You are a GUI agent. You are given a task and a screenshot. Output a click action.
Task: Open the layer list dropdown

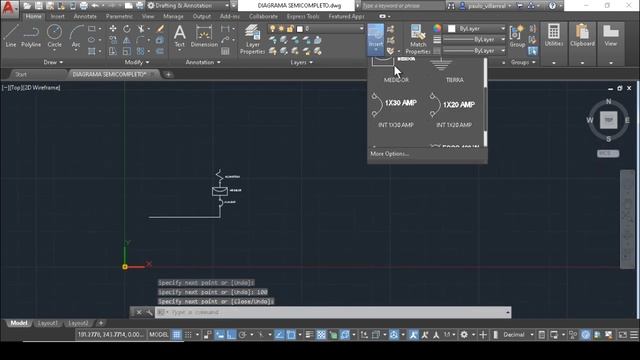(316, 29)
